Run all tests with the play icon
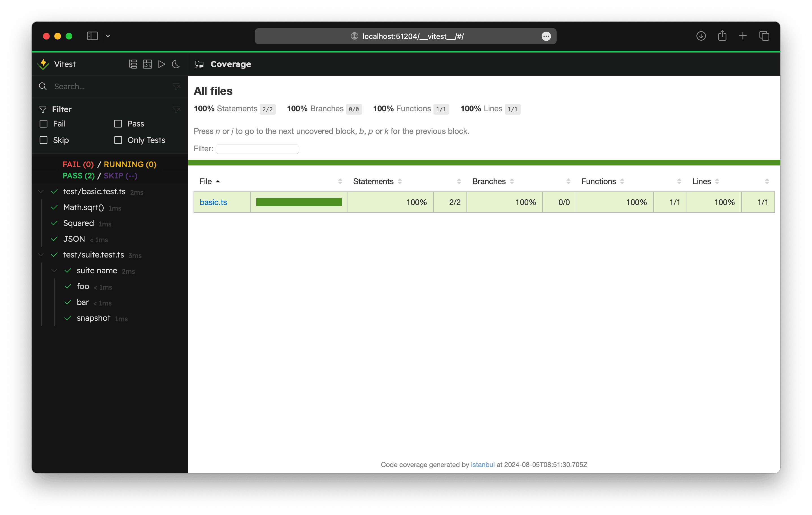The height and width of the screenshot is (515, 812). (x=162, y=64)
